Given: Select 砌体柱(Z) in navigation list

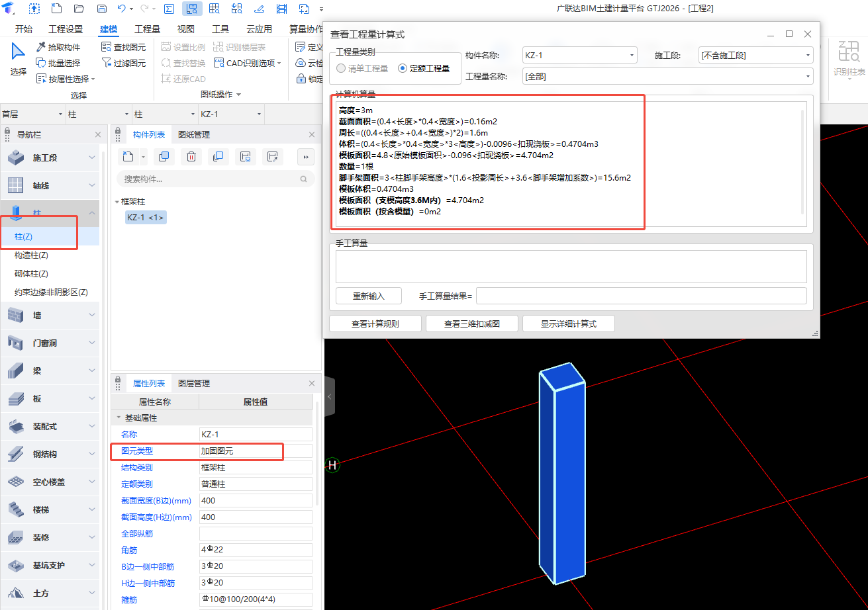Looking at the screenshot, I should (x=31, y=273).
